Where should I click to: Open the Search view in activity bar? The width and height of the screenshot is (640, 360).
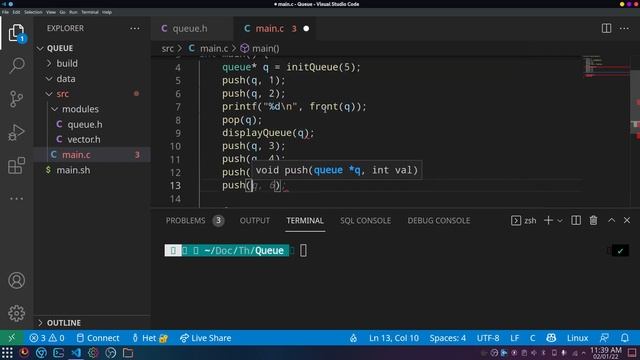(x=16, y=66)
